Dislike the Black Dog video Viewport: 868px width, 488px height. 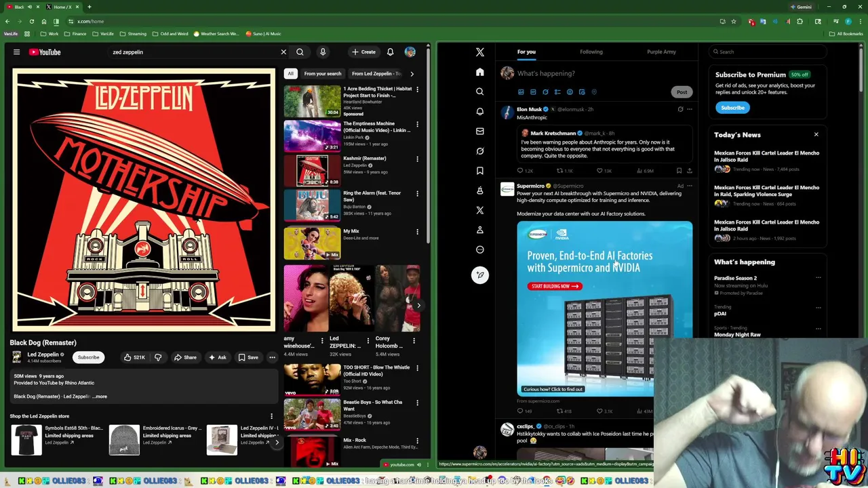[x=158, y=357]
